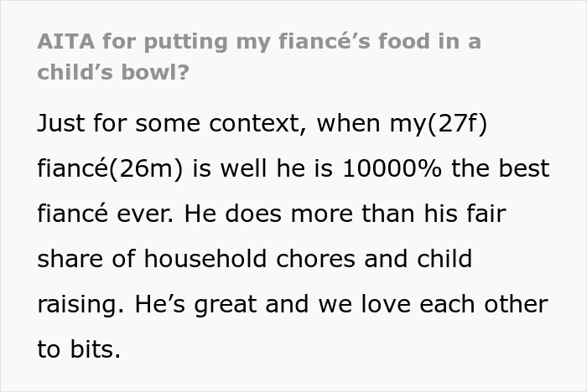The height and width of the screenshot is (392, 587).
Task: Click the "10000%" figure in the paragraph
Action: click(392, 168)
